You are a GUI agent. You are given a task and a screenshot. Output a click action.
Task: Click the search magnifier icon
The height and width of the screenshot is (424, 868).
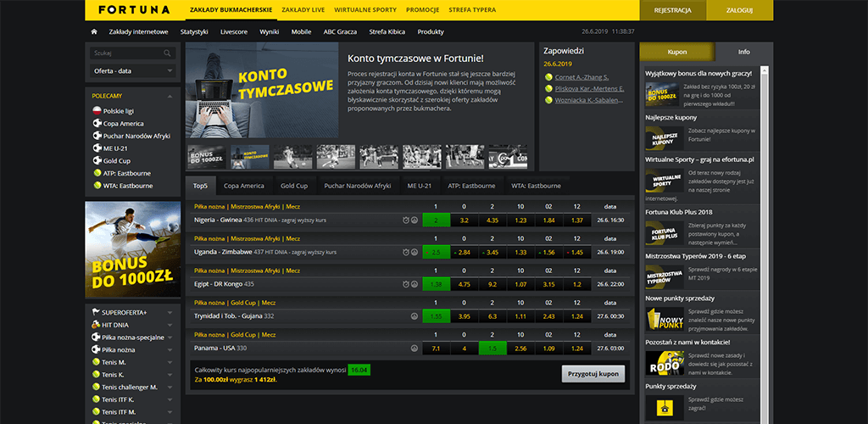pos(169,53)
